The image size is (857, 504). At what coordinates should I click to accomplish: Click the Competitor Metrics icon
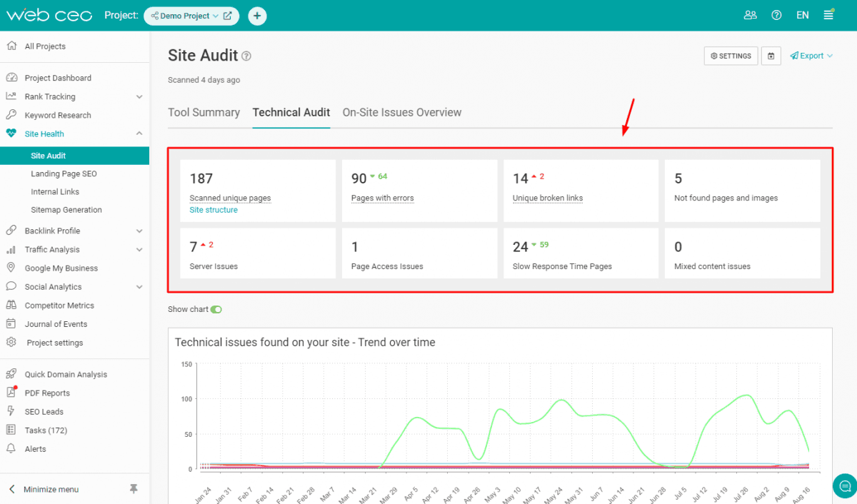[x=11, y=305]
